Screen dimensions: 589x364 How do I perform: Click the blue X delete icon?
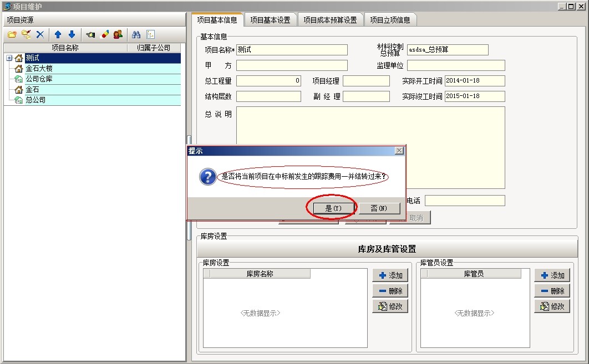pyautogui.click(x=40, y=34)
